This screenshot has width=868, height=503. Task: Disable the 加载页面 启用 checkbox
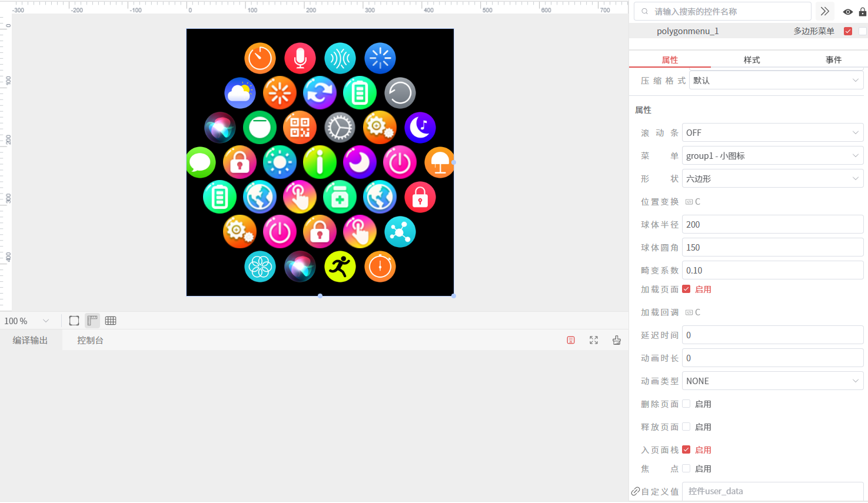[x=686, y=289]
